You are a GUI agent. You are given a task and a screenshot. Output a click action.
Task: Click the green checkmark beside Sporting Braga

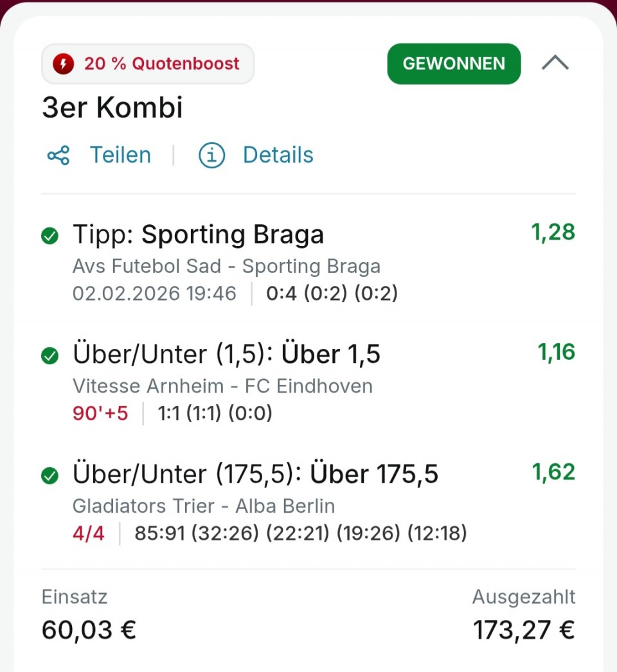pyautogui.click(x=49, y=236)
